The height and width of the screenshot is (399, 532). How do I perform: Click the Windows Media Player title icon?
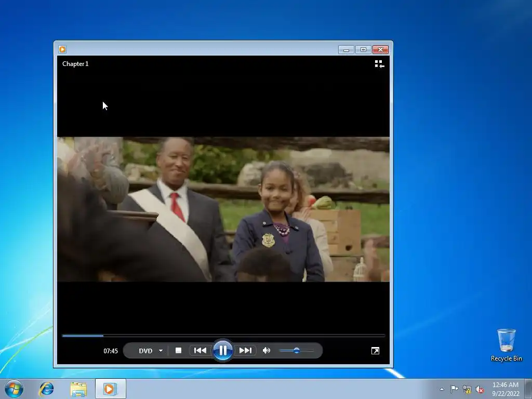62,49
